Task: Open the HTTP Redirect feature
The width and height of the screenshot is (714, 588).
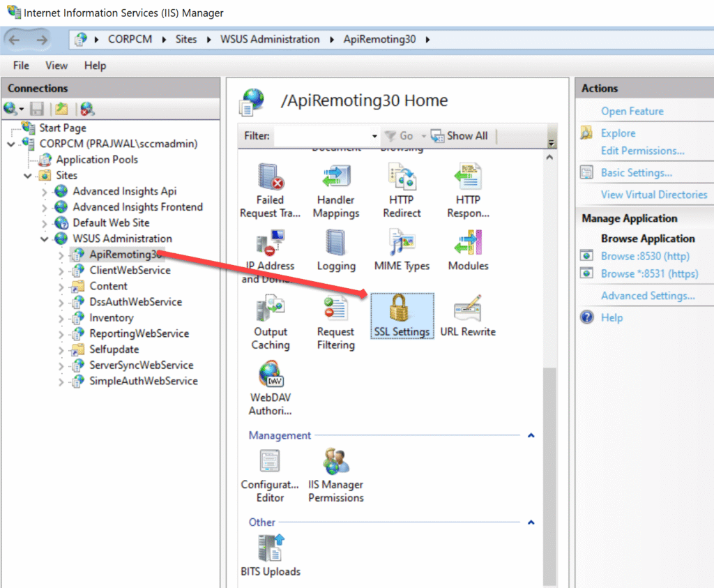Action: [402, 191]
